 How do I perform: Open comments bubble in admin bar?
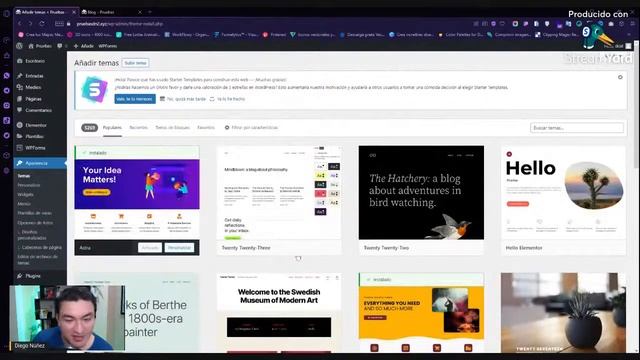pyautogui.click(x=60, y=46)
